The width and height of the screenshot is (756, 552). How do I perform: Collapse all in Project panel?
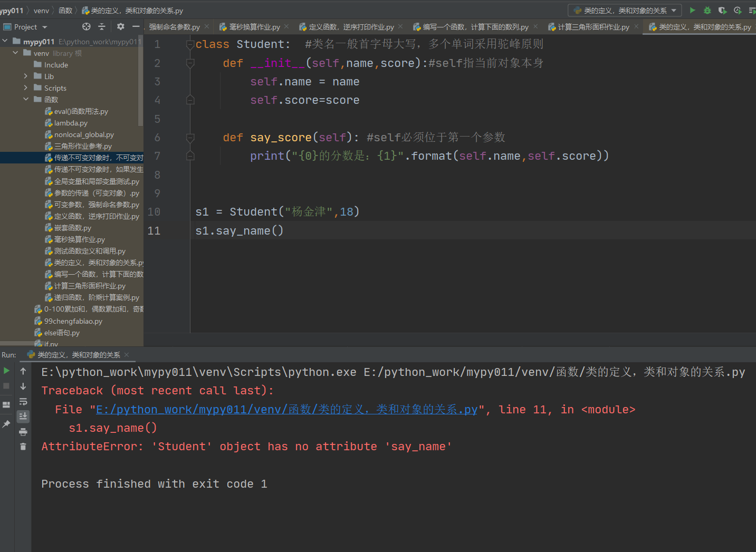102,26
